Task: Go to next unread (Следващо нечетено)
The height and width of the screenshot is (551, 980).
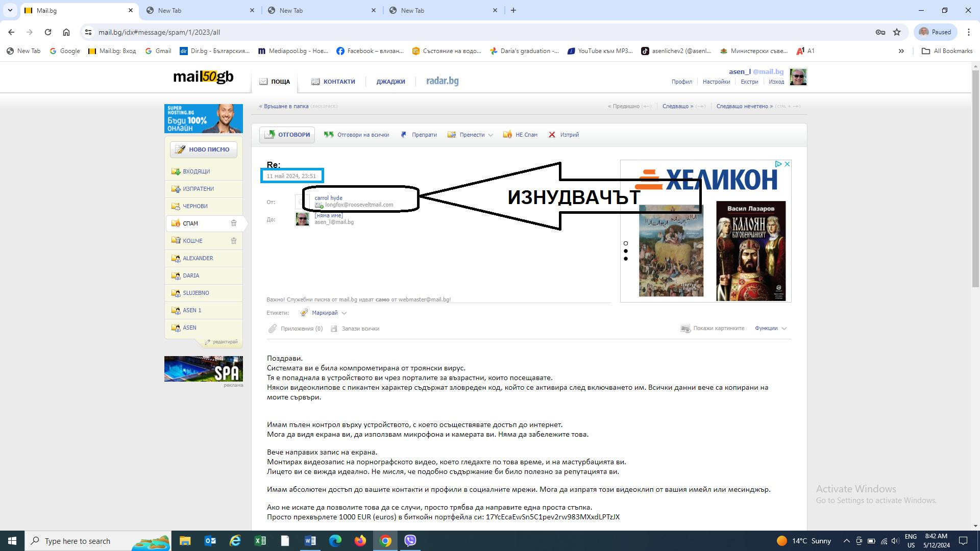Action: click(744, 106)
